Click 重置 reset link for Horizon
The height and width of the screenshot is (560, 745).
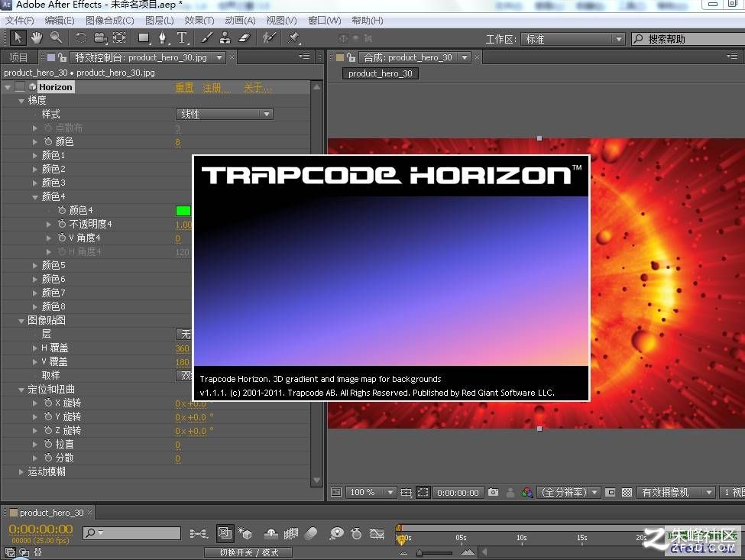184,87
